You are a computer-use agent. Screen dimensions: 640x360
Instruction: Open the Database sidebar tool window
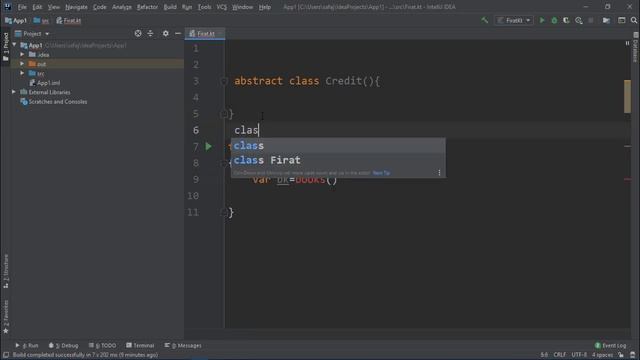click(x=636, y=47)
